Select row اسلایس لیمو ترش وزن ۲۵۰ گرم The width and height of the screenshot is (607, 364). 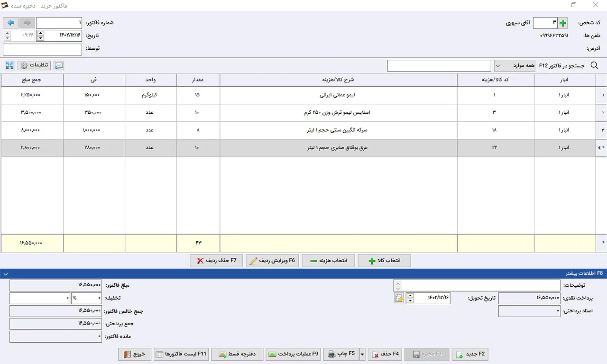click(303, 113)
